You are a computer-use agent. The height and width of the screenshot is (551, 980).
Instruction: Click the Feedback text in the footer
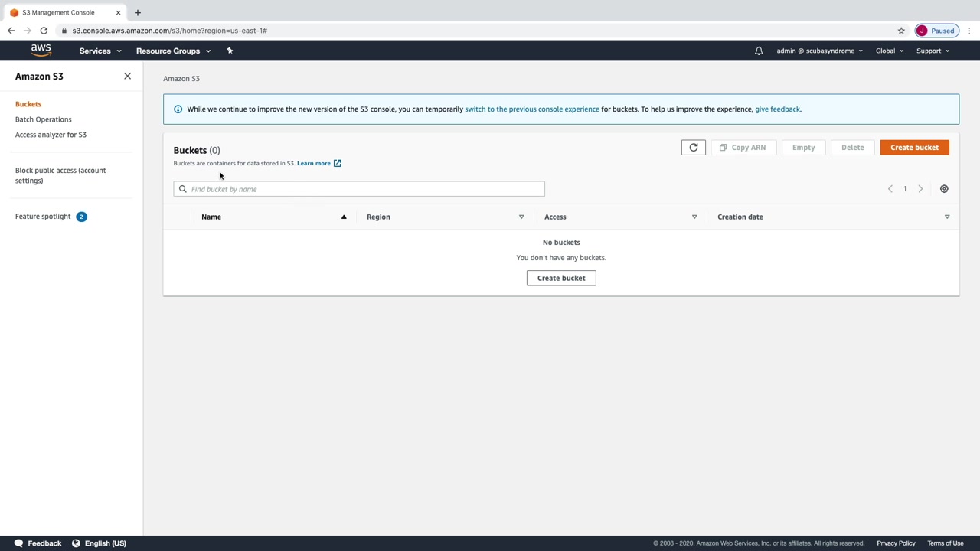pos(44,543)
